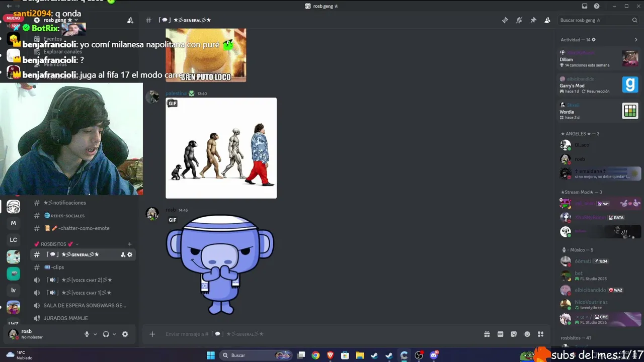This screenshot has height=362, width=644.
Task: Select the LC server icon
Action: pyautogui.click(x=14, y=240)
